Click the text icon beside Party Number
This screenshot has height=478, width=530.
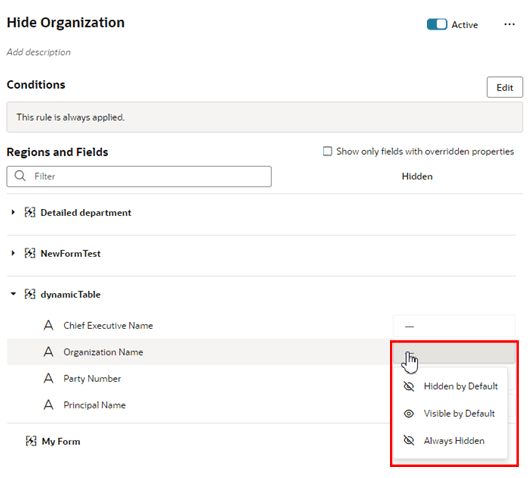pyautogui.click(x=48, y=378)
